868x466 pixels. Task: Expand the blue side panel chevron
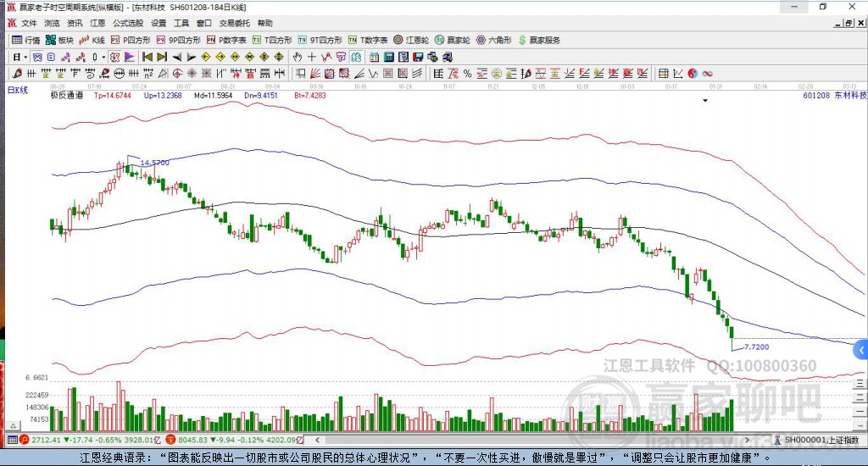861,350
